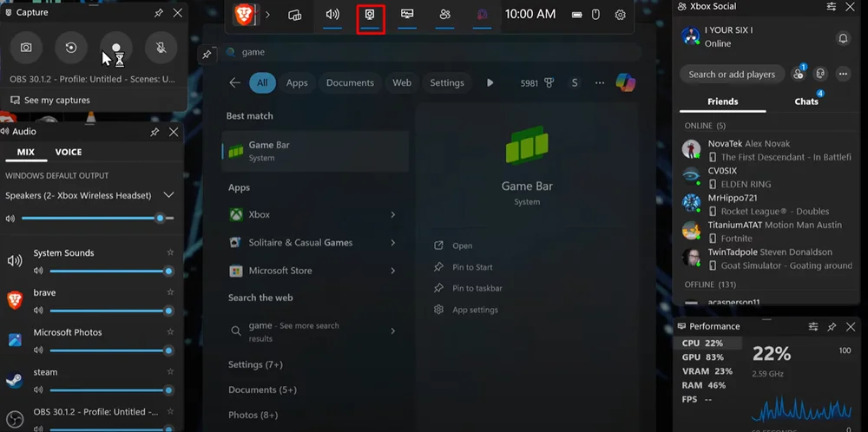
Task: Expand Solitaire & Casual Games chevron
Action: [x=393, y=242]
